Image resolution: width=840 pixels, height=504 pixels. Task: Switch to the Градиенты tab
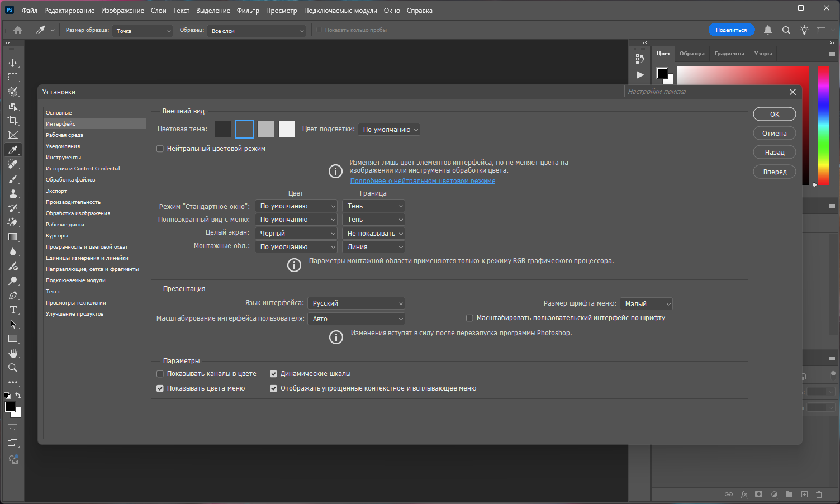pos(729,54)
